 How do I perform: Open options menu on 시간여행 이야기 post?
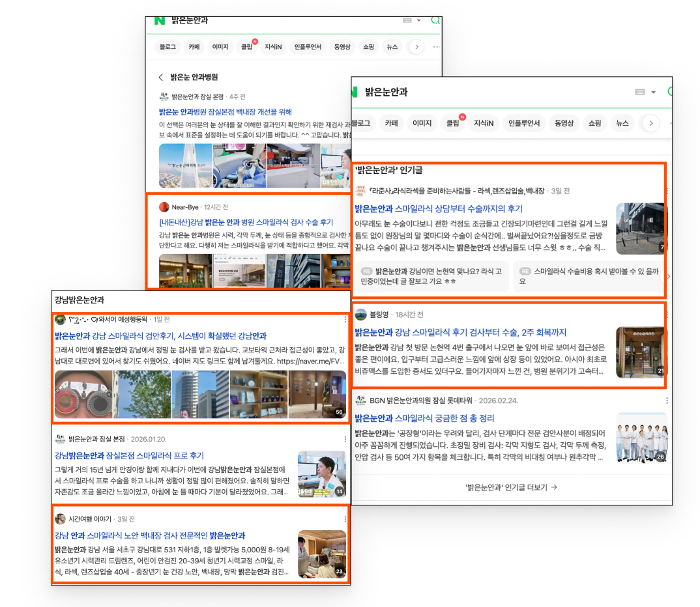tap(345, 519)
